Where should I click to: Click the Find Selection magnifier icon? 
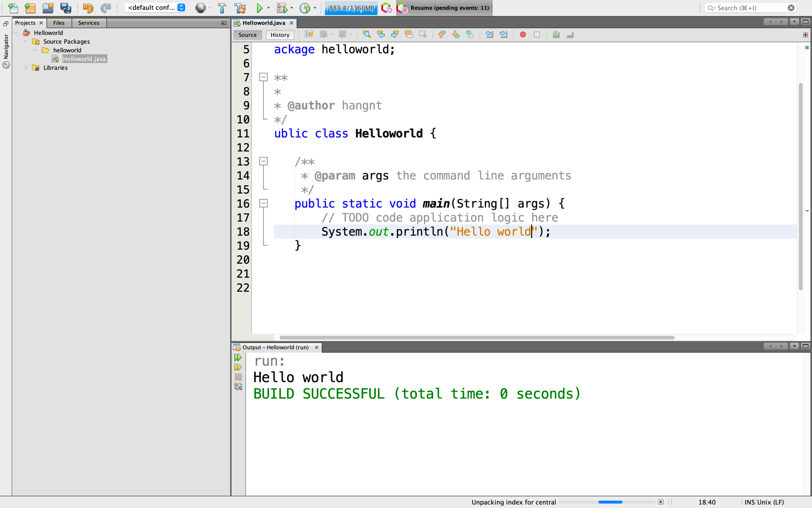point(367,34)
